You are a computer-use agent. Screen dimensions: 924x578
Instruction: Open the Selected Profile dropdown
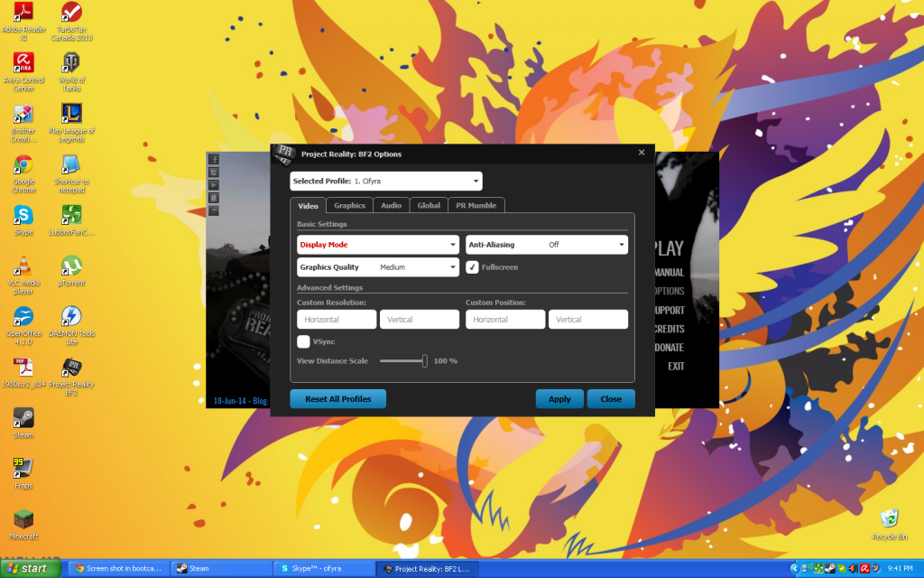pyautogui.click(x=386, y=182)
